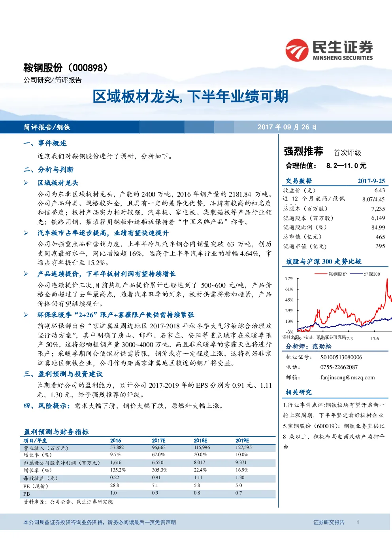
Task: Click the 交易数据 section heading
Action: [x=299, y=181]
